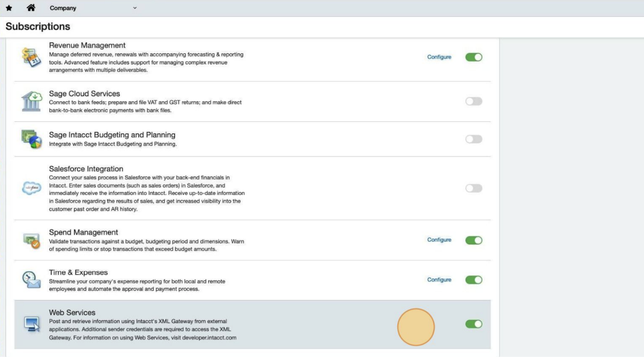The image size is (644, 357).
Task: Click the Spend Management icon
Action: click(32, 240)
